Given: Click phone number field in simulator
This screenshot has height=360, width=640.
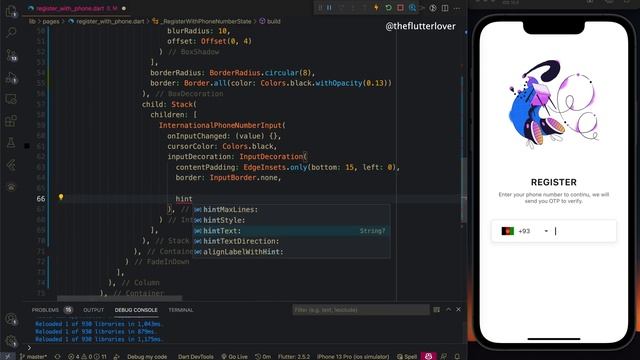Looking at the screenshot, I should (584, 231).
